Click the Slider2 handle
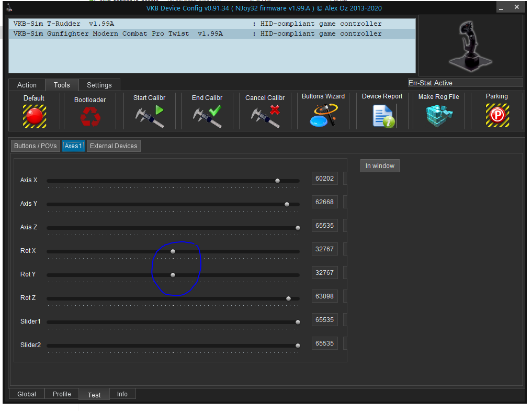The height and width of the screenshot is (411, 532). pyautogui.click(x=298, y=346)
